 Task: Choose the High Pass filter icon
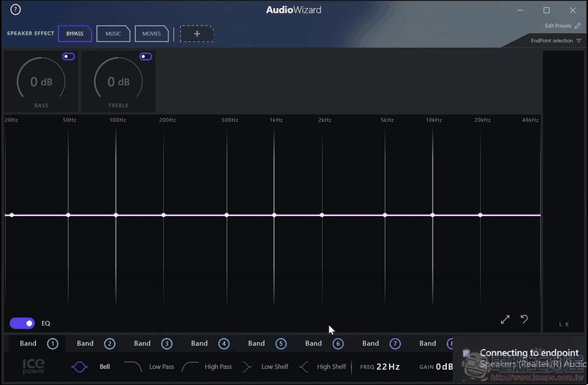coord(190,367)
